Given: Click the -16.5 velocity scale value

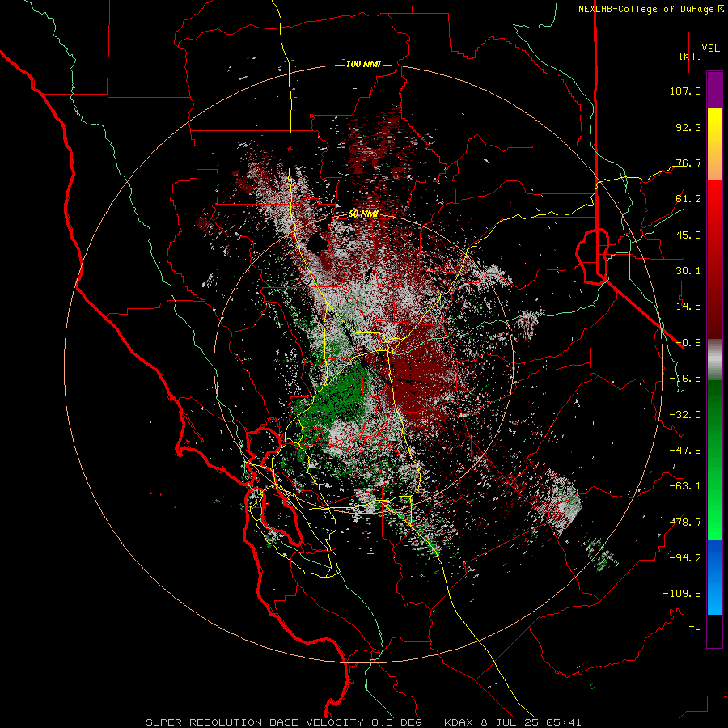Looking at the screenshot, I should click(x=685, y=379).
